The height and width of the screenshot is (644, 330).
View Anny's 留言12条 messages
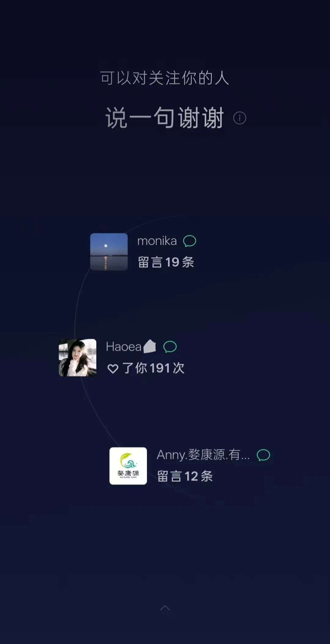[x=185, y=476]
